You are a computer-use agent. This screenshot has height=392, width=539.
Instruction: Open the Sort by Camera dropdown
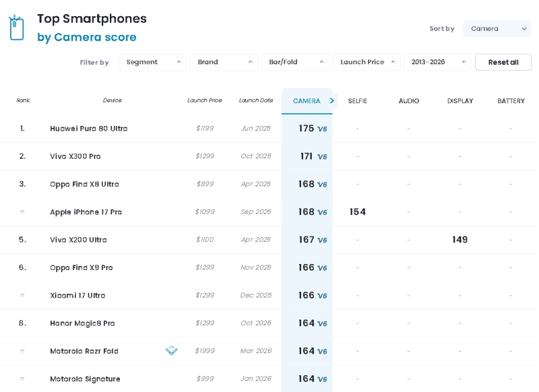[x=497, y=29]
